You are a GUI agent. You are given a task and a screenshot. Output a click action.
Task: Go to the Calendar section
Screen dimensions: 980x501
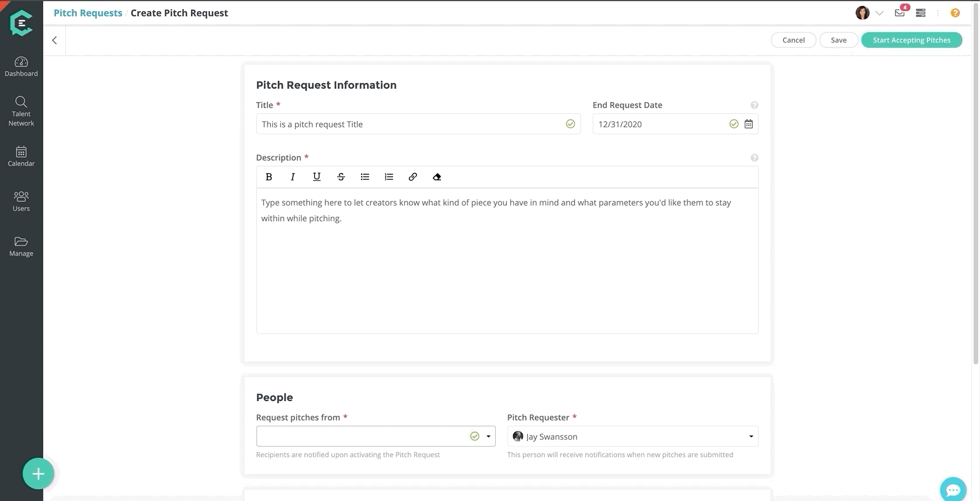pyautogui.click(x=21, y=156)
